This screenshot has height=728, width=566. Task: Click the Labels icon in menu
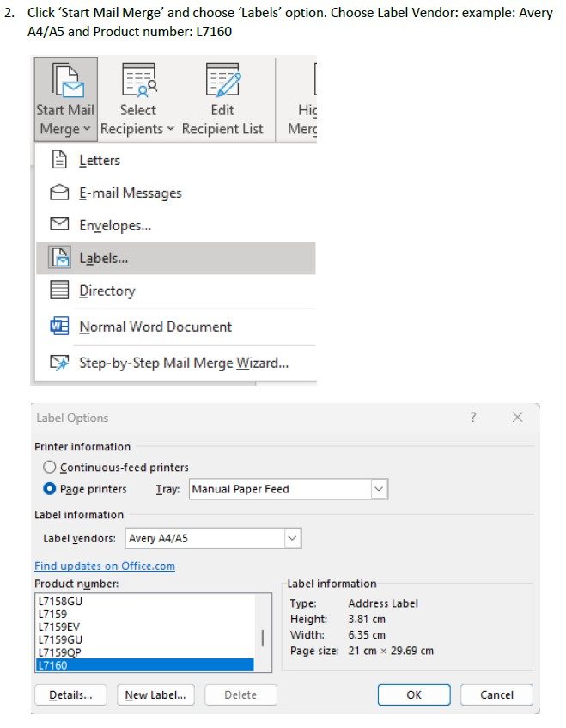(x=60, y=257)
